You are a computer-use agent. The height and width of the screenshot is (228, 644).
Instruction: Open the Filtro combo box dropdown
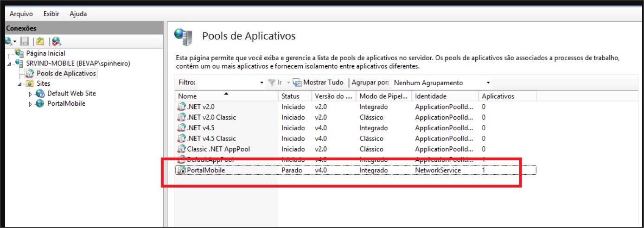[x=262, y=83]
